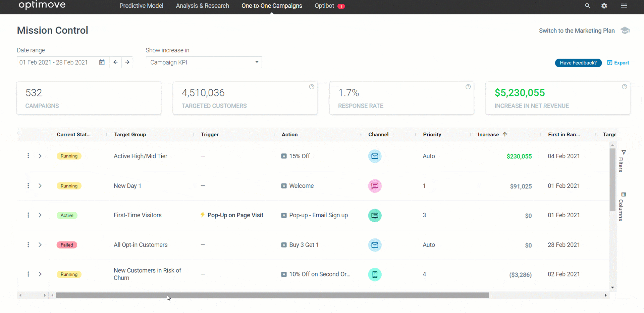Screen dimensions: 644x313
Task: Open the Campaign KPI dropdown
Action: click(204, 62)
